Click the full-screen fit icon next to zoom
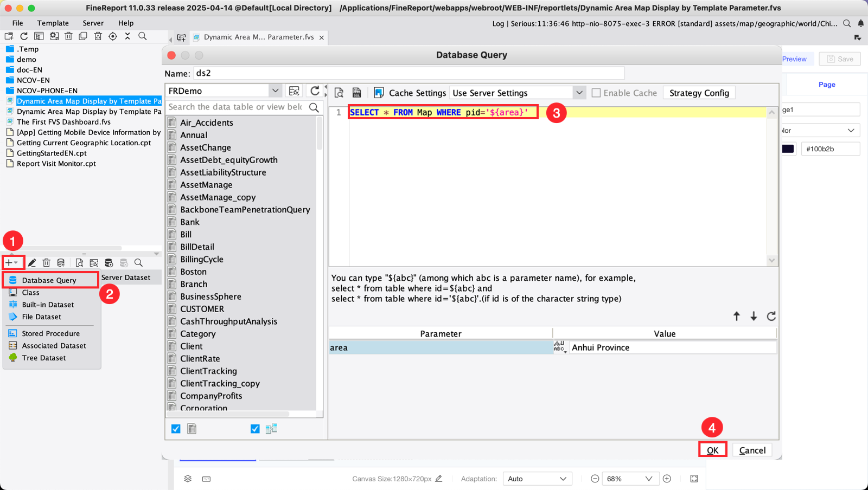868x490 pixels. click(x=694, y=479)
